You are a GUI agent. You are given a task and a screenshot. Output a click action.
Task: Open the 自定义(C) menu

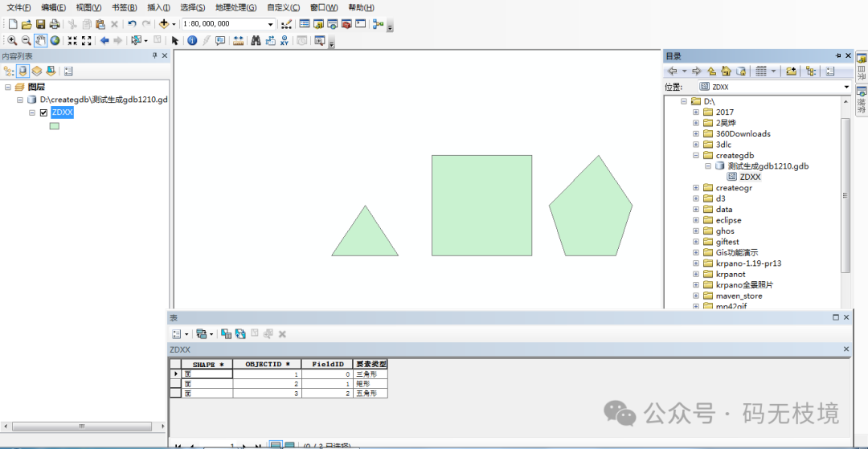click(284, 7)
